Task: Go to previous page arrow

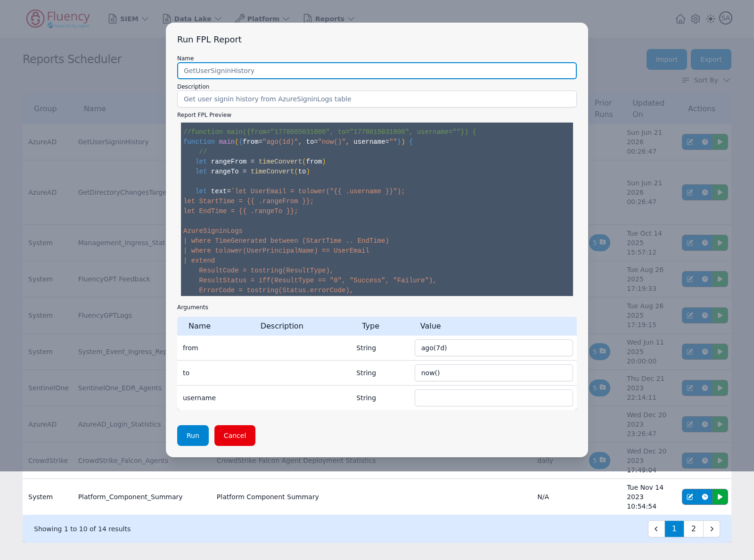Action: (x=656, y=529)
